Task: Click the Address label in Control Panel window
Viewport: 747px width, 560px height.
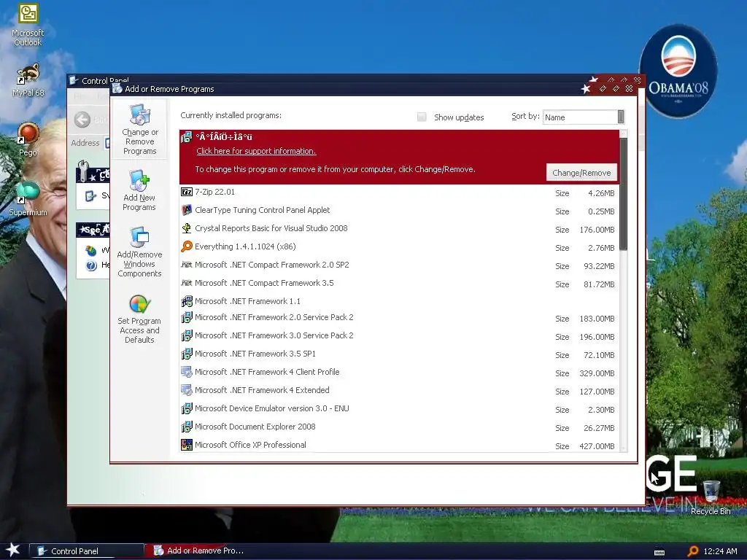Action: [85, 143]
